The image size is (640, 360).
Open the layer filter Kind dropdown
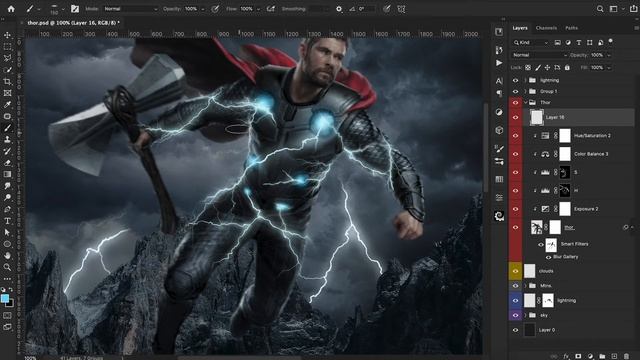(531, 42)
